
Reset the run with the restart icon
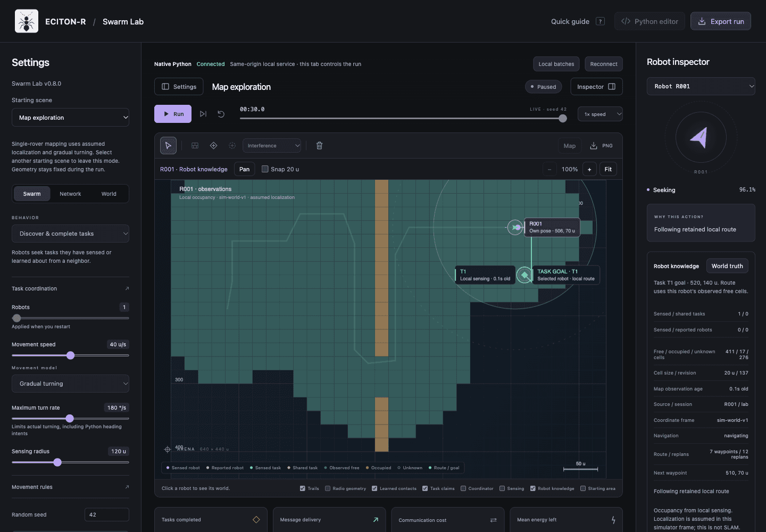221,114
